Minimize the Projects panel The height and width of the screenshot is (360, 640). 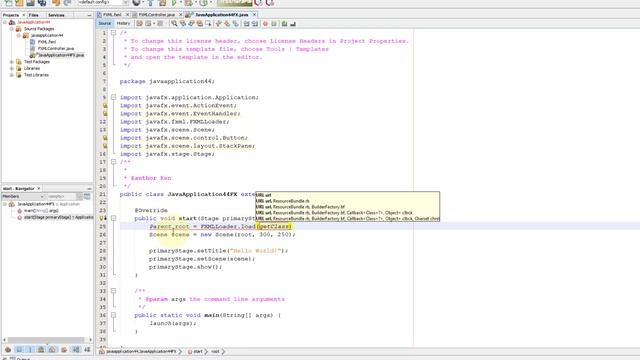[89, 15]
